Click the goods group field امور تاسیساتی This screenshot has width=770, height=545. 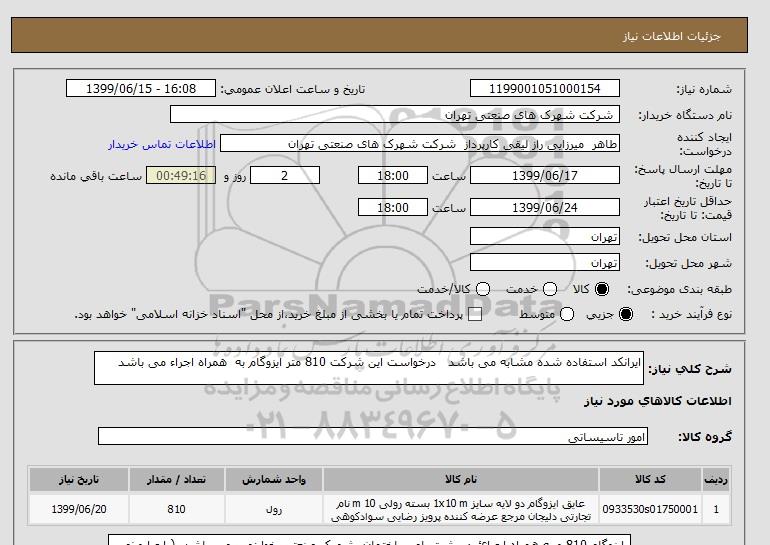click(373, 436)
